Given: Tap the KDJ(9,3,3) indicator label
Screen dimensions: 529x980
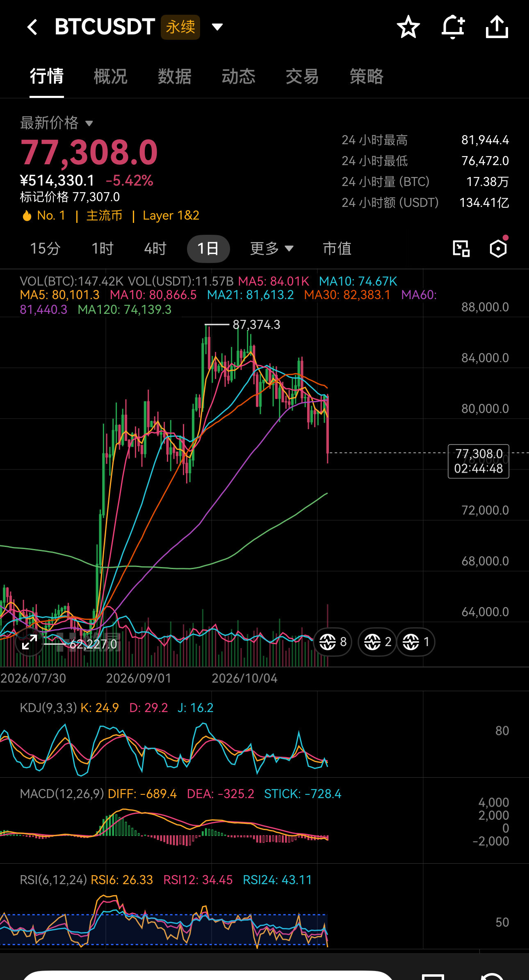Looking at the screenshot, I should point(48,708).
